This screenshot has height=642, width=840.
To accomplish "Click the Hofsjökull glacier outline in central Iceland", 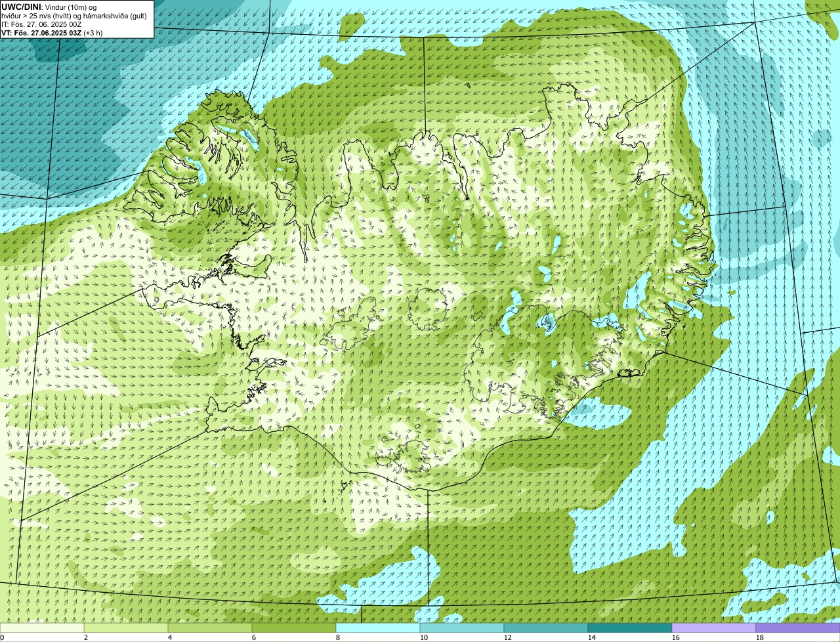I will point(428,309).
